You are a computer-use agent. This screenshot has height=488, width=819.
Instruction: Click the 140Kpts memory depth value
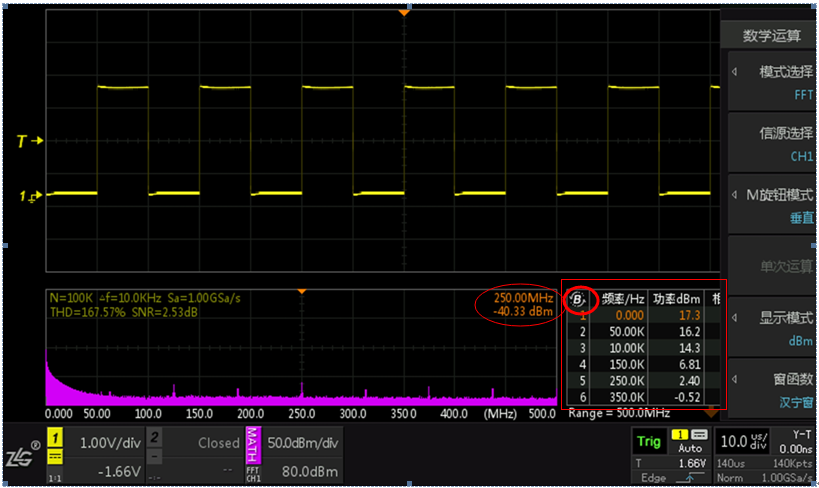[x=792, y=463]
